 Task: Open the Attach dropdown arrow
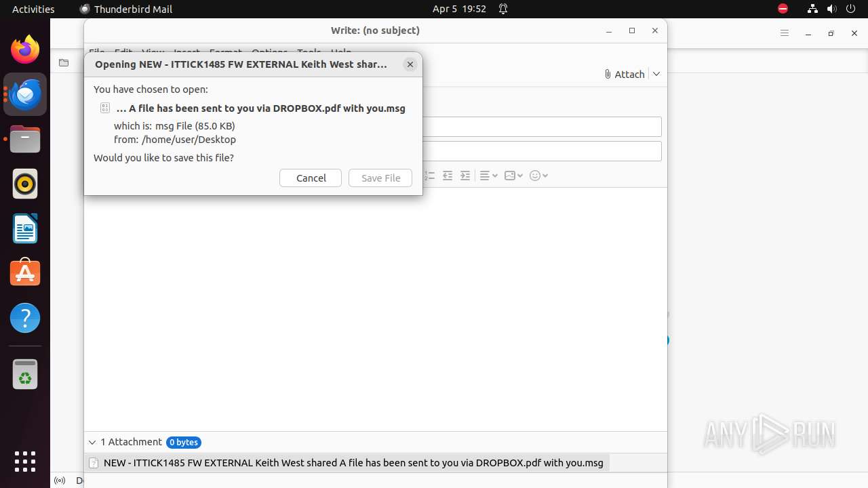(656, 74)
